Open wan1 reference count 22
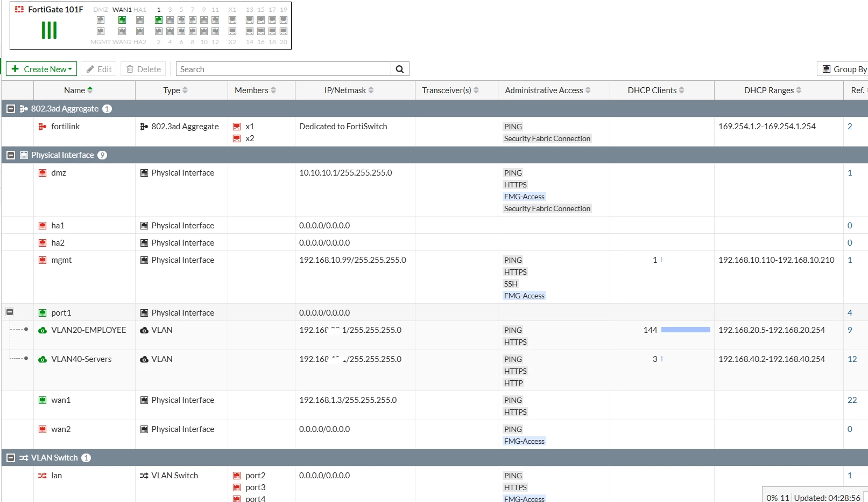Screen dimensions: 868x502 click(x=852, y=400)
